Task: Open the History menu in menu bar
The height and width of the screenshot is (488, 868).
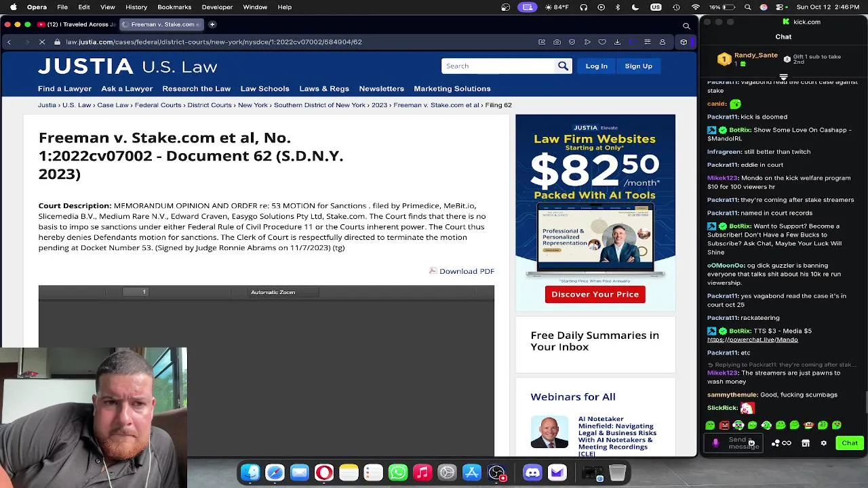Action: 136,7
